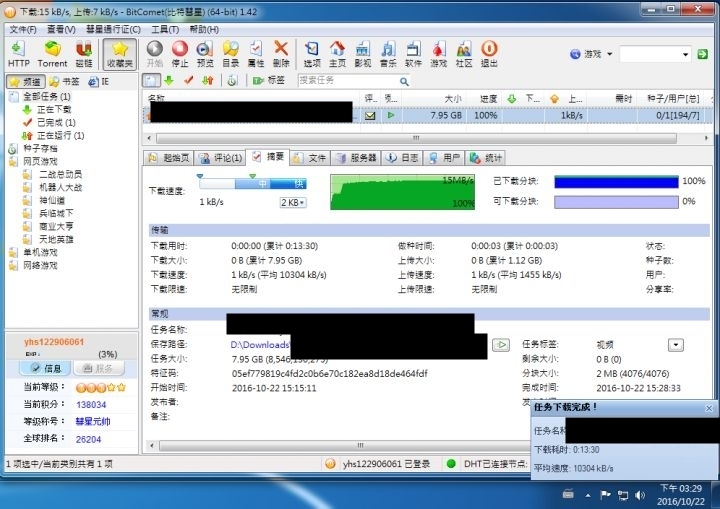This screenshot has width=720, height=509.
Task: Click the HTTP new download icon
Action: click(18, 54)
